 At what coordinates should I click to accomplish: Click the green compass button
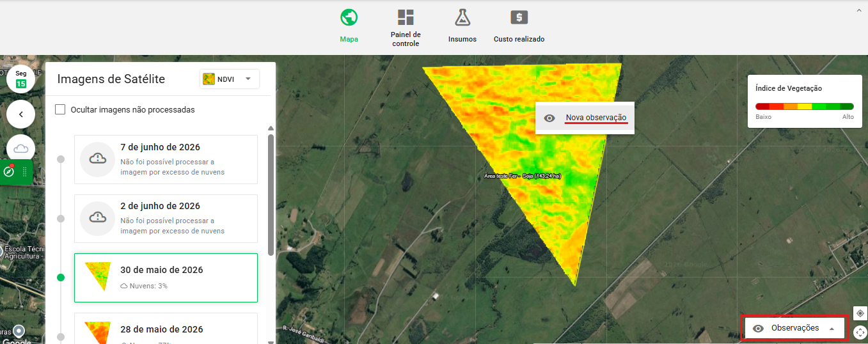9,171
